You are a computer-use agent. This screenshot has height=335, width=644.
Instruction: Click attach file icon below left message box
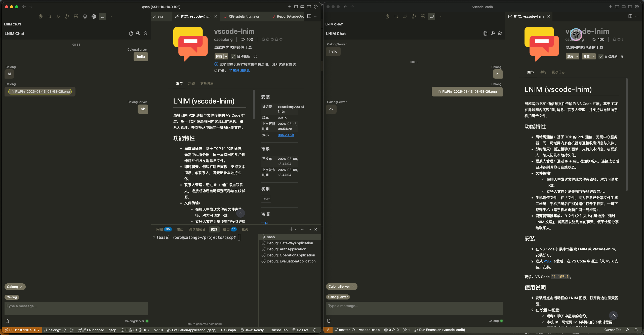click(x=7, y=321)
